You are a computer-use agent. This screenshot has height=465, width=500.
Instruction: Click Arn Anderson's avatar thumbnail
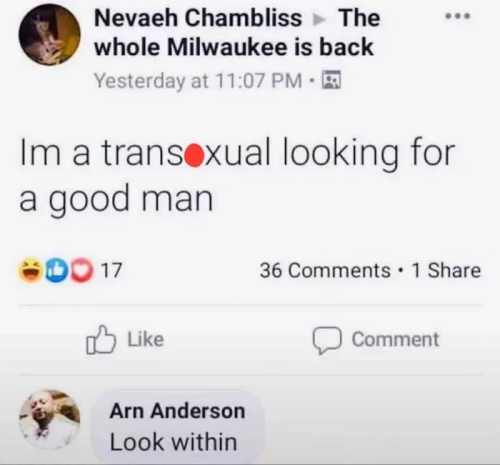coord(50,420)
